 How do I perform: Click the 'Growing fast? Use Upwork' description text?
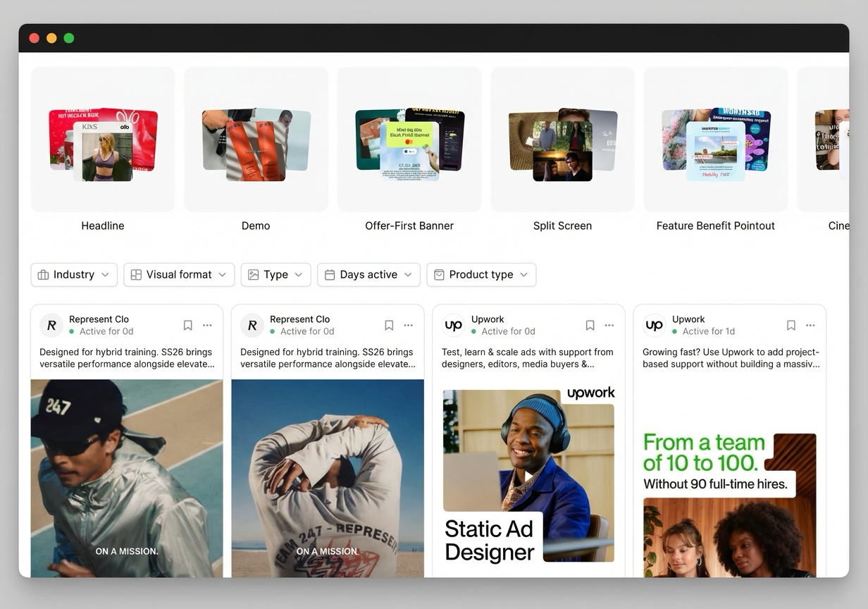[731, 358]
